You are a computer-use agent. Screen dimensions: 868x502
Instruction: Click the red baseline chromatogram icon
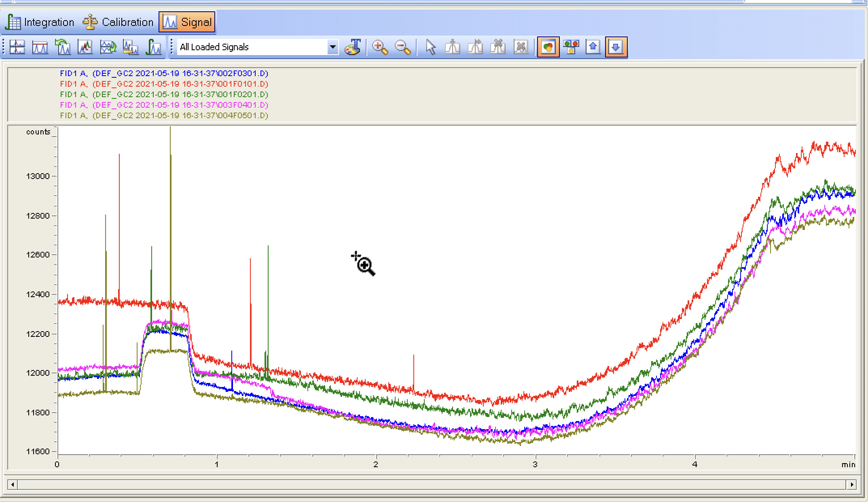[40, 47]
